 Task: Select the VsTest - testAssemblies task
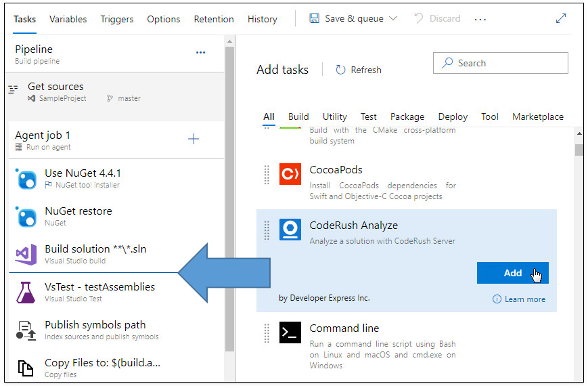(x=116, y=292)
